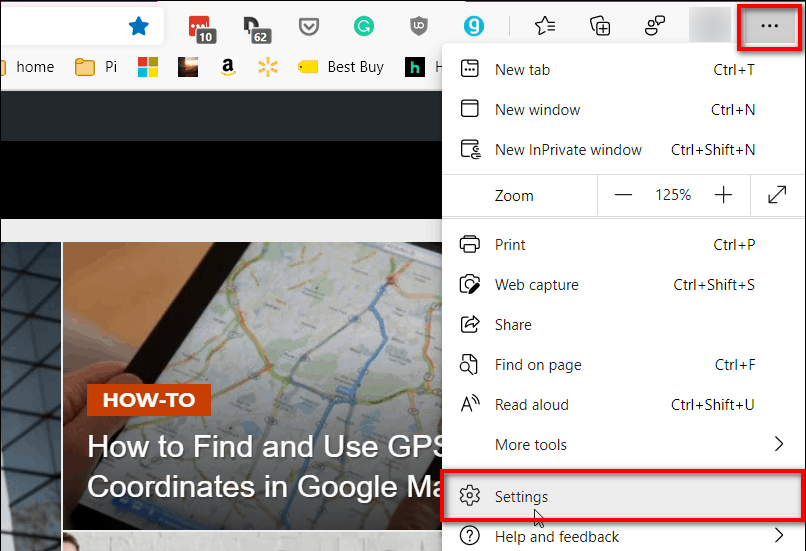Image resolution: width=806 pixels, height=551 pixels.
Task: Click the blue favorites star in address bar
Action: (x=138, y=26)
